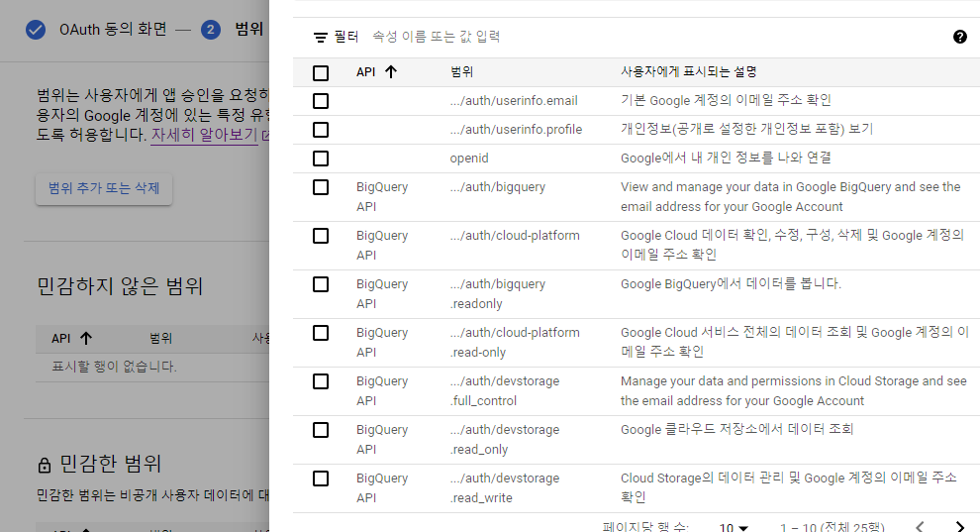980x532 pixels.
Task: Click the userinfo.profile description 개인정보 보기
Action: 746,129
